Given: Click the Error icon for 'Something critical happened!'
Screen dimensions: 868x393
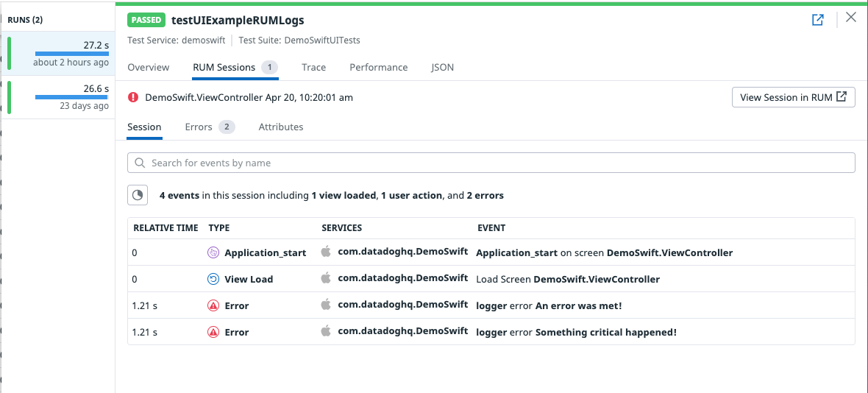Looking at the screenshot, I should [213, 332].
